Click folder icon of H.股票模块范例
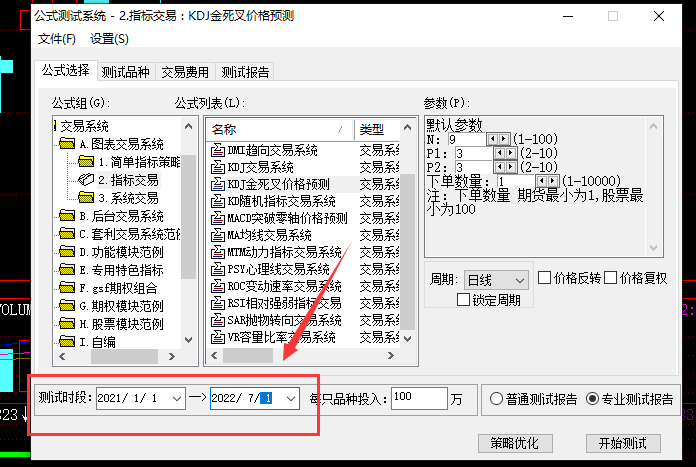 tap(67, 324)
